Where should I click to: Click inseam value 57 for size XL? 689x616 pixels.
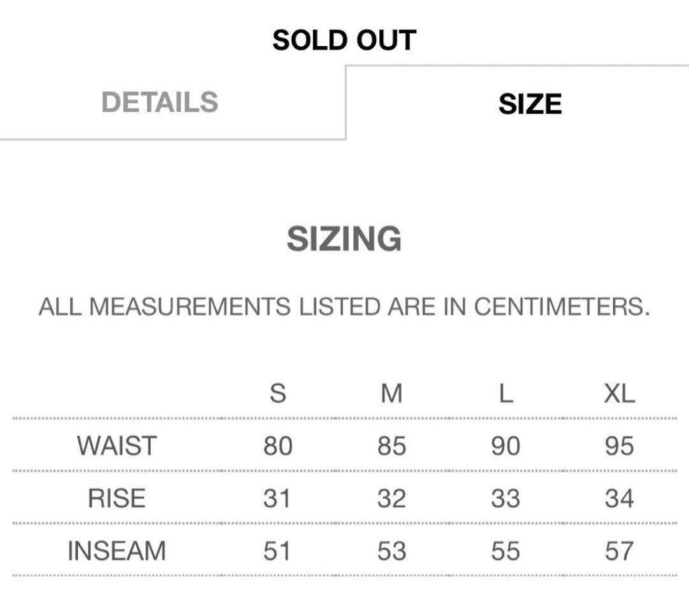click(619, 550)
